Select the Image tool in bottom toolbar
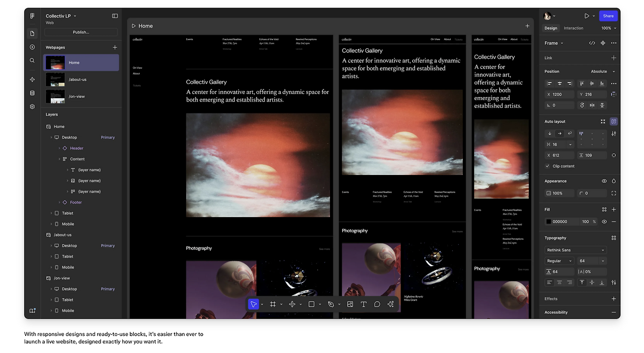 tap(350, 304)
